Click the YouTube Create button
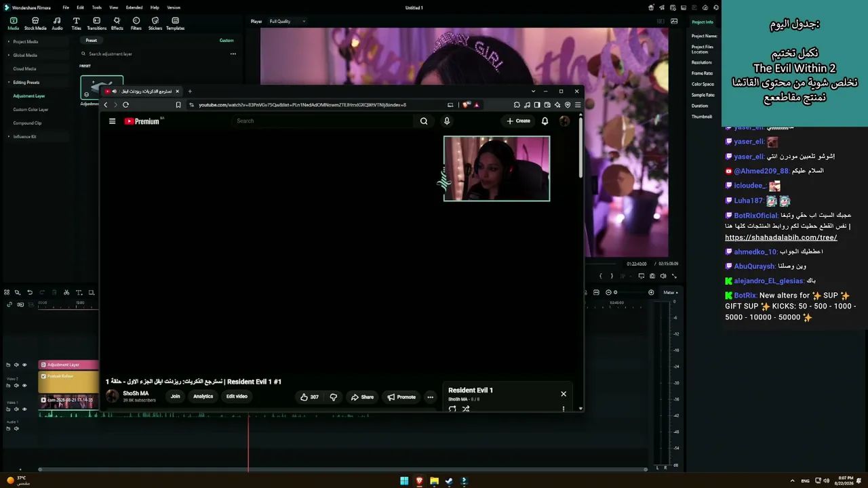Image resolution: width=868 pixels, height=488 pixels. (x=519, y=121)
